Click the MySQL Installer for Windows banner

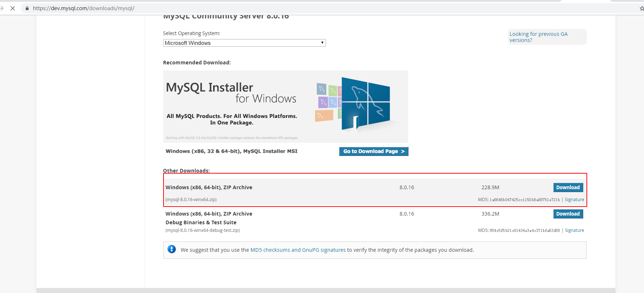(285, 107)
